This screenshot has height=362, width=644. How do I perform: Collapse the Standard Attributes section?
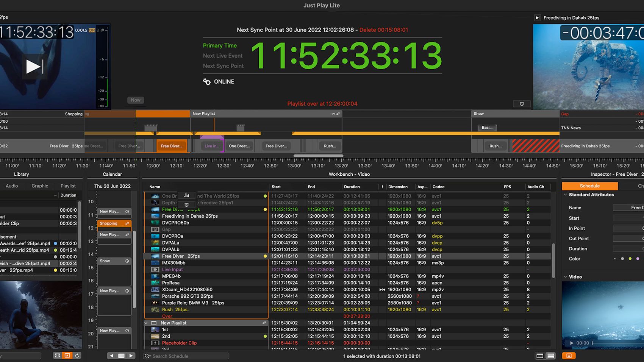[566, 195]
